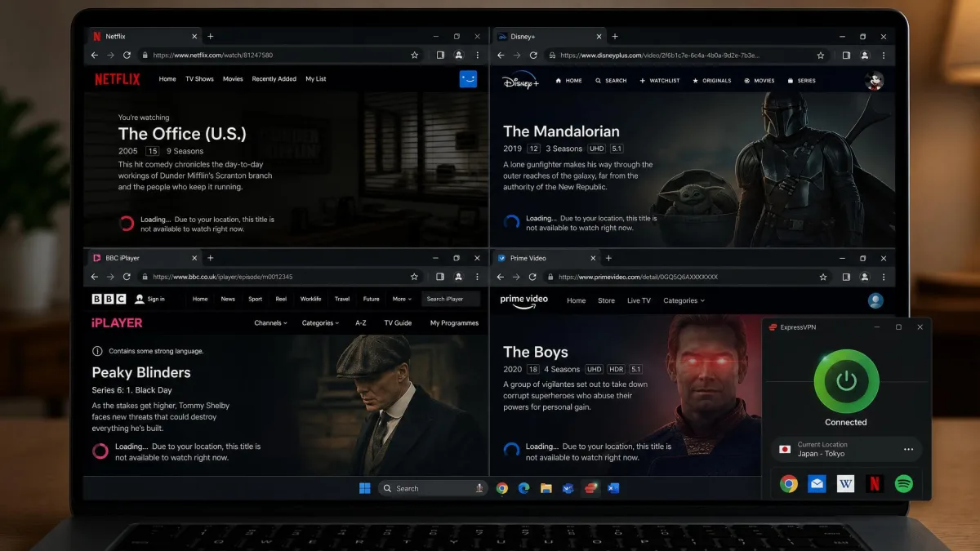Viewport: 980px width, 551px height.
Task: Go forward in the BBC iPlayer browser window
Action: click(x=110, y=277)
